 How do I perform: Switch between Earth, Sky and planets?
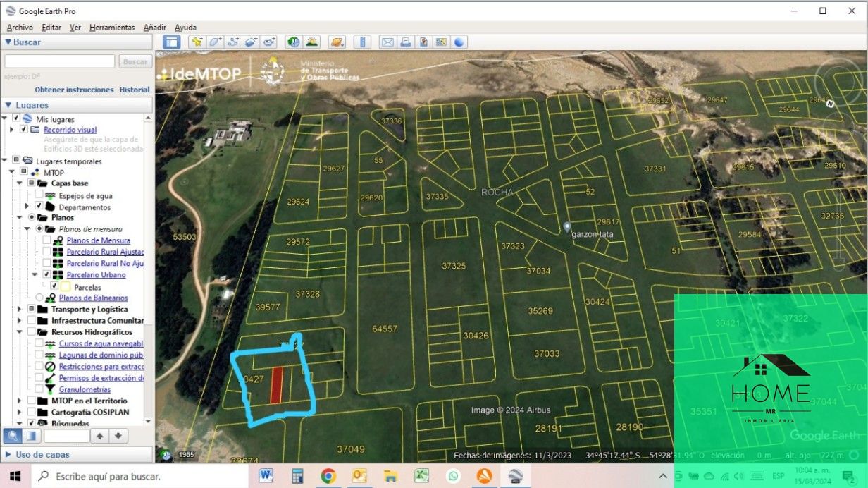click(x=337, y=42)
